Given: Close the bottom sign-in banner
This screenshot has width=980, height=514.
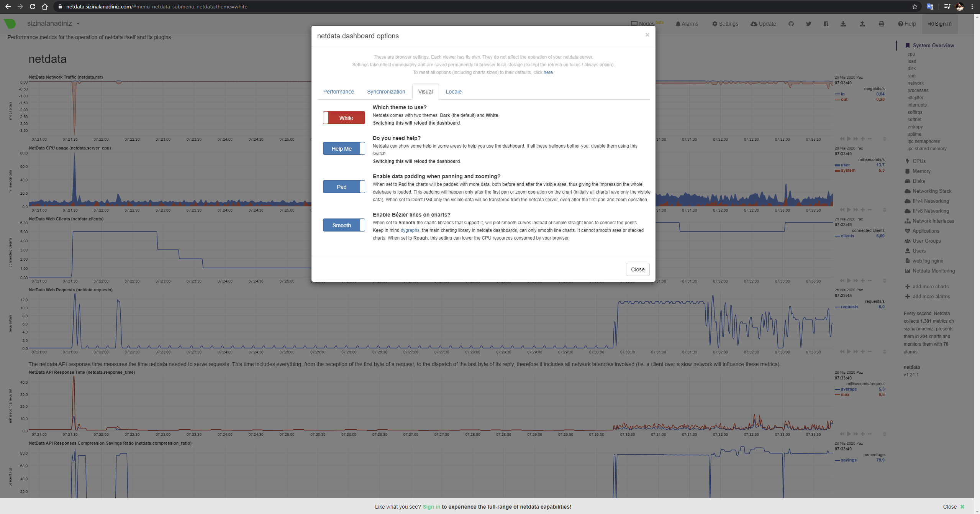Looking at the screenshot, I should pos(954,507).
